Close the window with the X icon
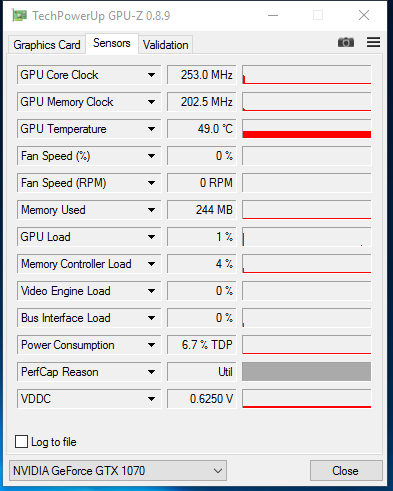Screen dimensions: 393x491 tap(364, 15)
